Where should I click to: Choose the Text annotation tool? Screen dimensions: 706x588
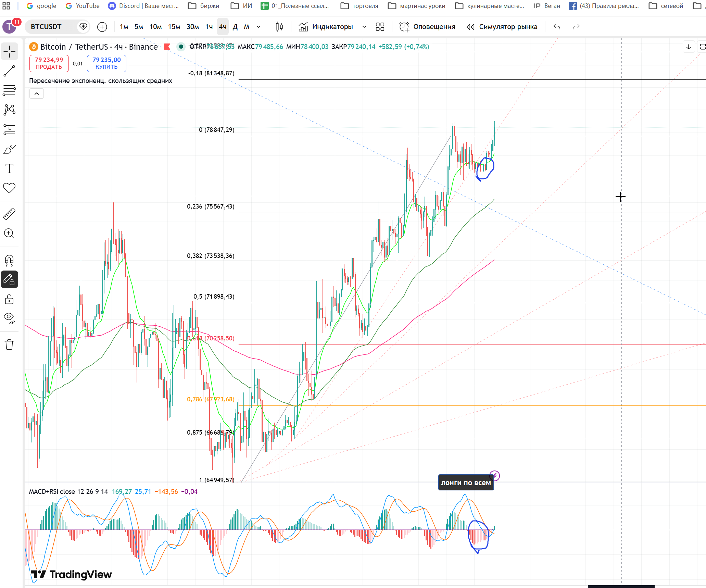tap(9, 168)
